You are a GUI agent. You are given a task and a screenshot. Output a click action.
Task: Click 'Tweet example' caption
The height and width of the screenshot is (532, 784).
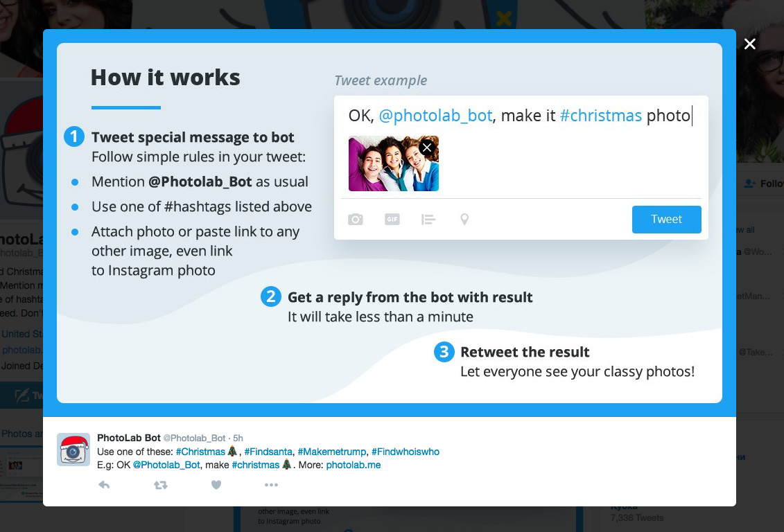coord(381,80)
